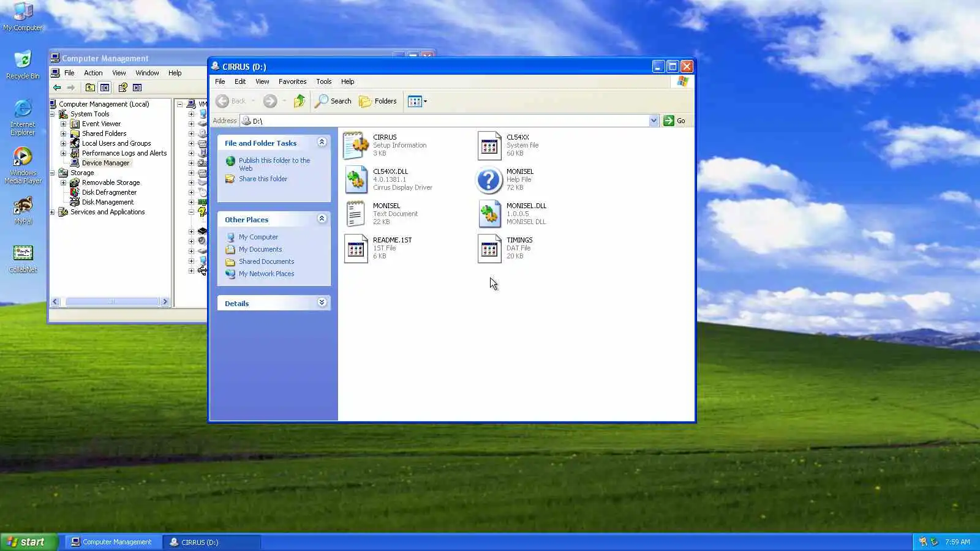Collapse the Other Places panel

(x=322, y=219)
